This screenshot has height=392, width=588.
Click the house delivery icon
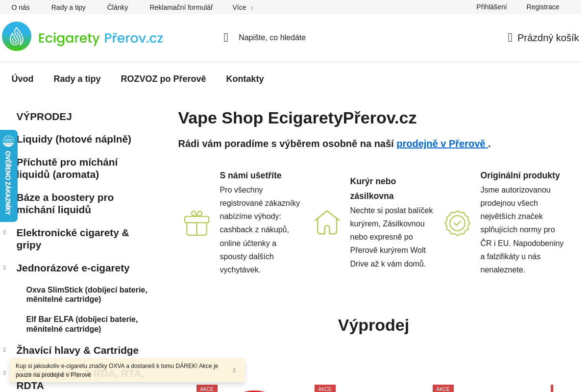pos(327,222)
